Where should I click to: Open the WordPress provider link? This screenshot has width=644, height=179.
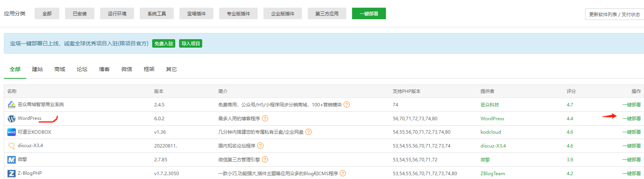click(492, 118)
